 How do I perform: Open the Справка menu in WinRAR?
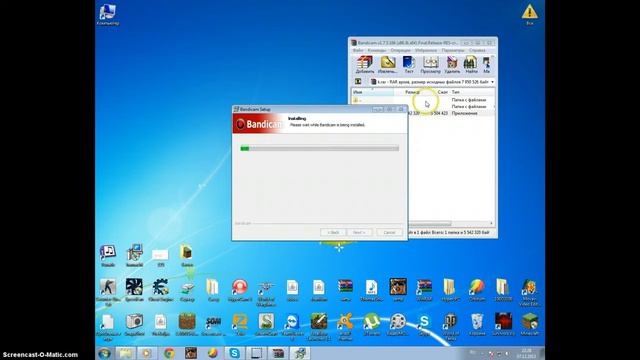click(477, 50)
